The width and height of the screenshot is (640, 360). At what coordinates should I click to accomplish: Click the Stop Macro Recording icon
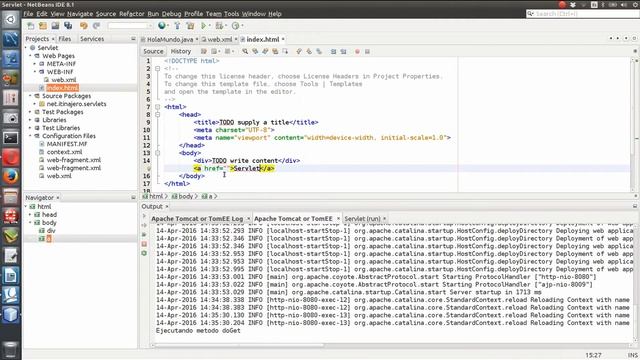[x=367, y=51]
